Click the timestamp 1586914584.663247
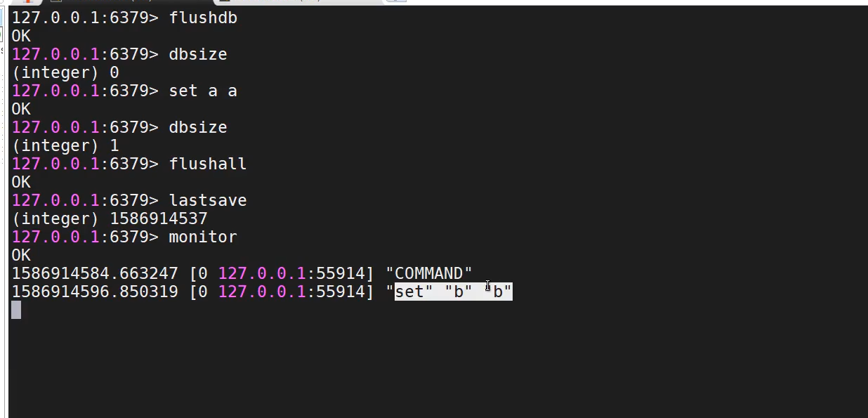Screen dimensions: 868x418 pyautogui.click(x=94, y=273)
